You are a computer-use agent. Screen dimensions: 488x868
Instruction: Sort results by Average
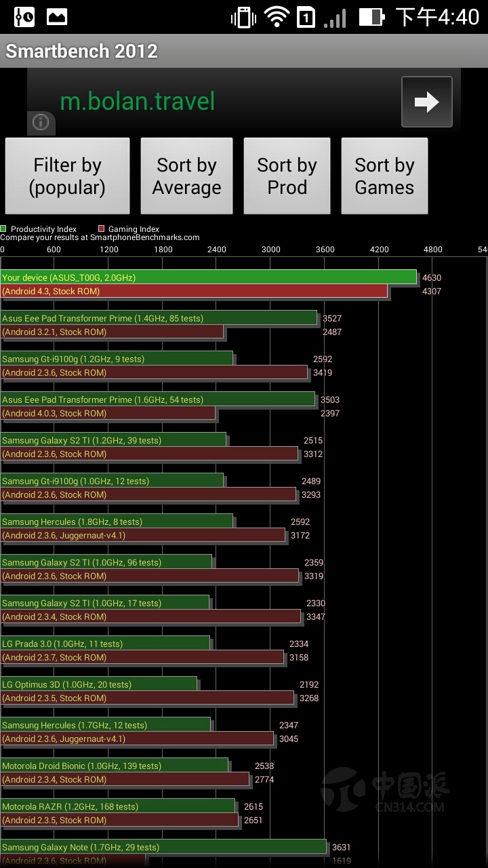pyautogui.click(x=186, y=176)
